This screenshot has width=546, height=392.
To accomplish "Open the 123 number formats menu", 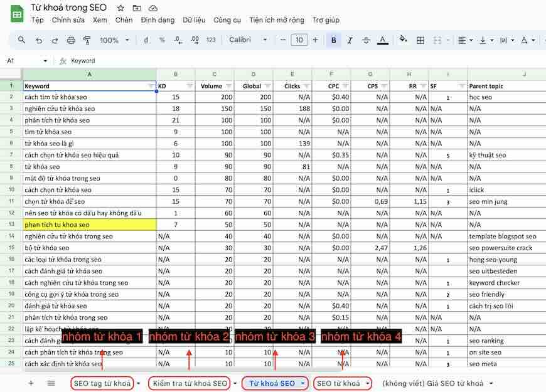I will click(x=211, y=40).
